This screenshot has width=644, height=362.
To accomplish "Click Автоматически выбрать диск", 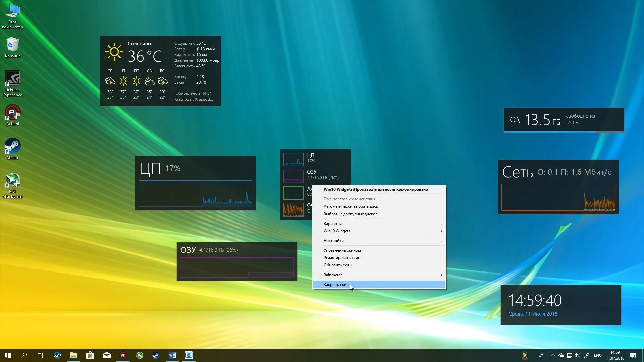I will (351, 206).
